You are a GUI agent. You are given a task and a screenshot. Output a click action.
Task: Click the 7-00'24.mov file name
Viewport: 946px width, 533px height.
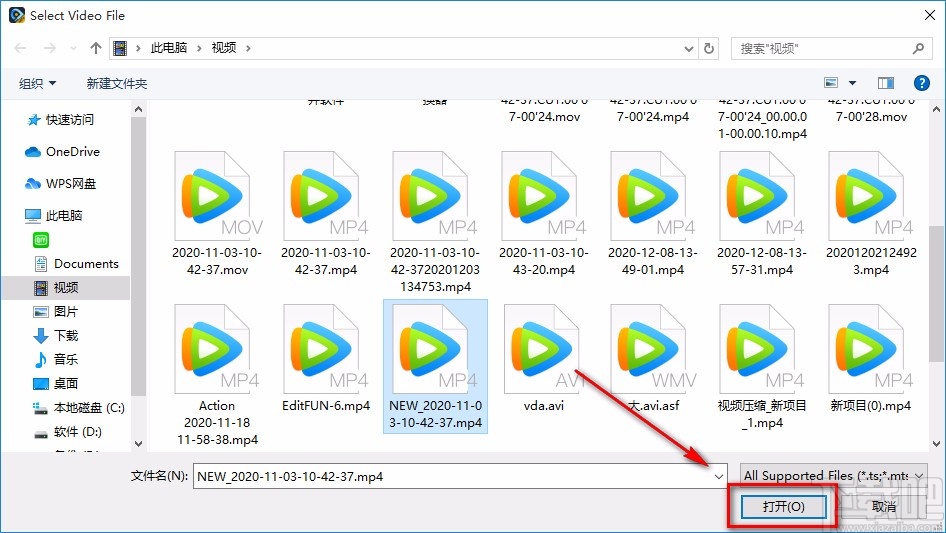pos(544,116)
